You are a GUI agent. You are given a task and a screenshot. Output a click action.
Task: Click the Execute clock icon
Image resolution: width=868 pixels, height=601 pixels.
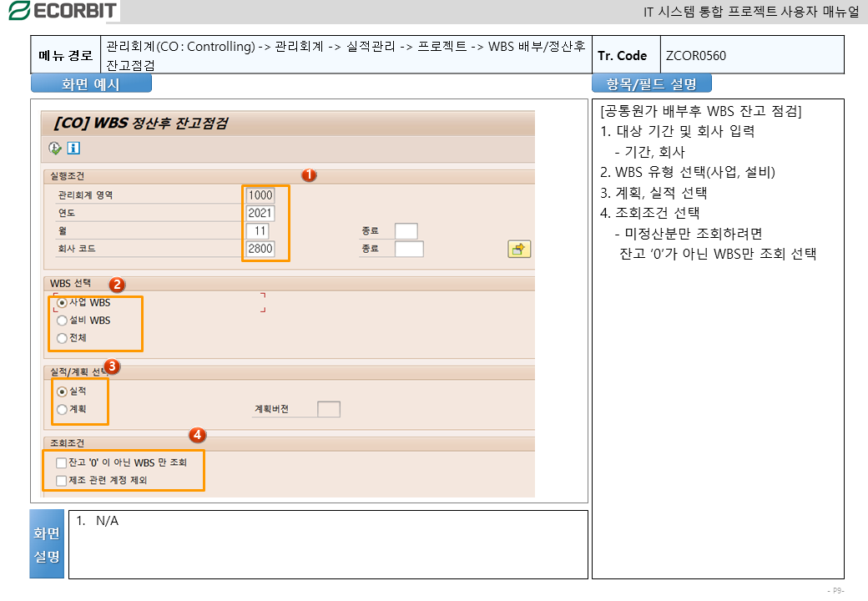(x=55, y=148)
